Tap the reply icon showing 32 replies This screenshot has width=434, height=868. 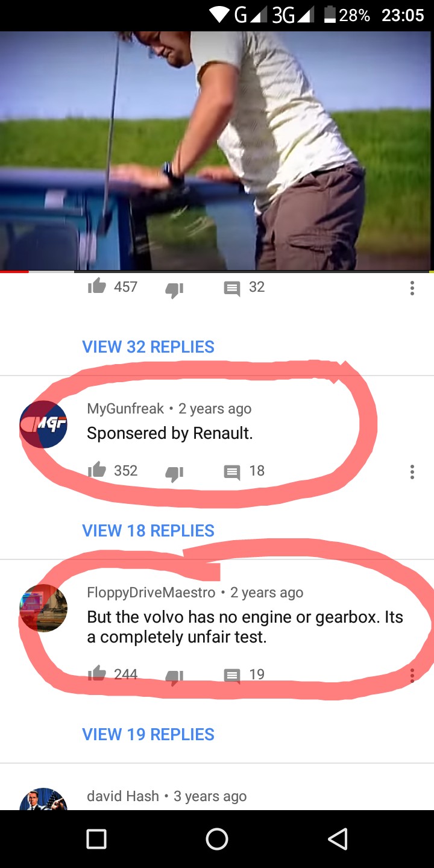[232, 288]
